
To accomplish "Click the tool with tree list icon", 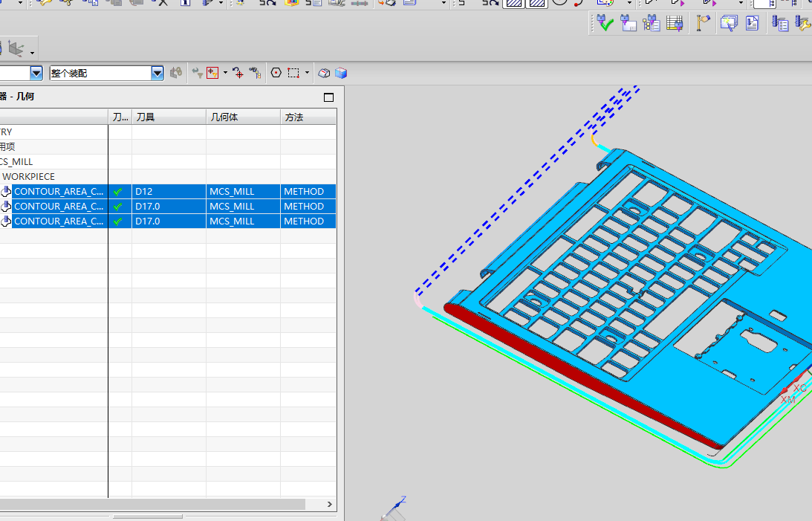I will coord(651,23).
